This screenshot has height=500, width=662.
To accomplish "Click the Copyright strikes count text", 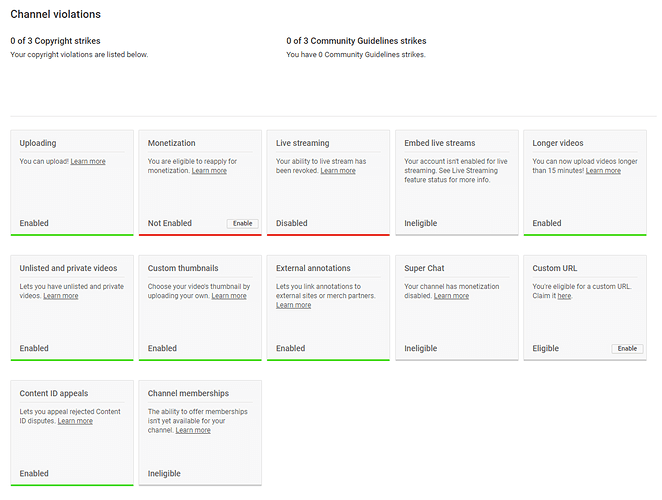I will coord(55,41).
